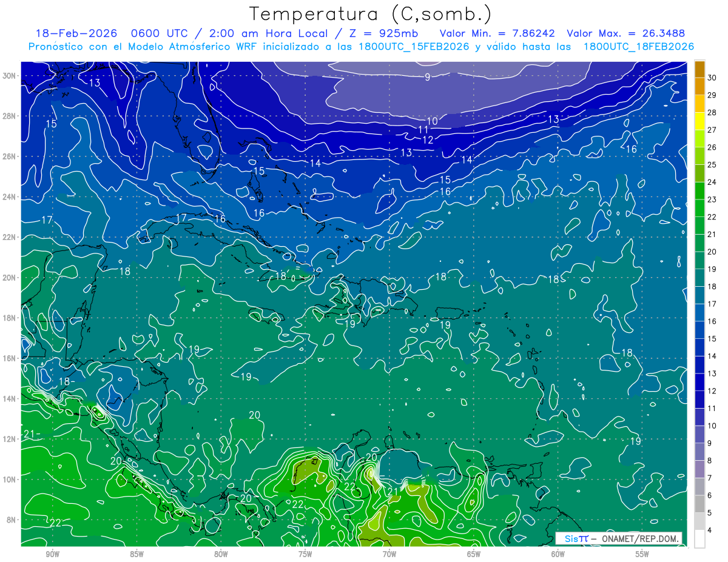
Task: Click the "22N" latitude axis label
Action: click(x=9, y=237)
